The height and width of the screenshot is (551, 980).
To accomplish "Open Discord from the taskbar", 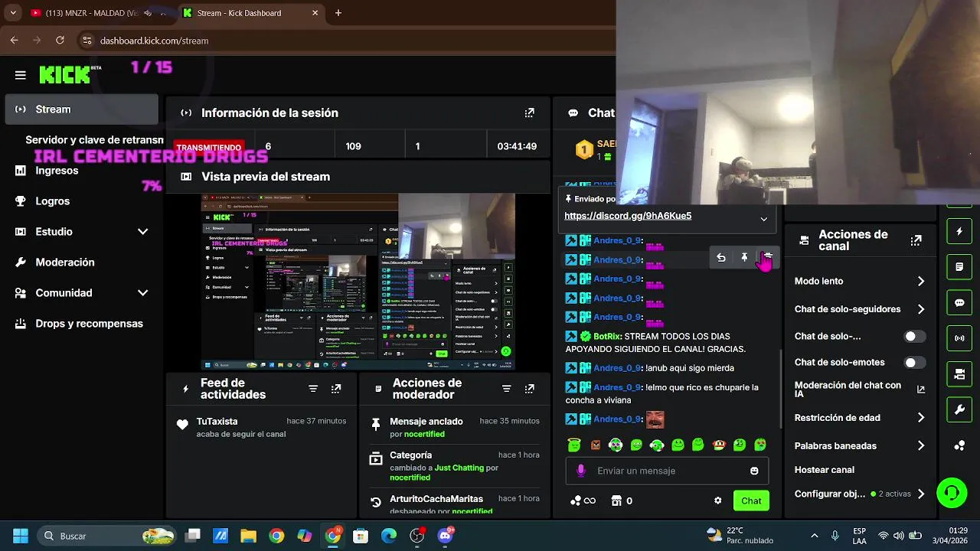I will click(445, 536).
